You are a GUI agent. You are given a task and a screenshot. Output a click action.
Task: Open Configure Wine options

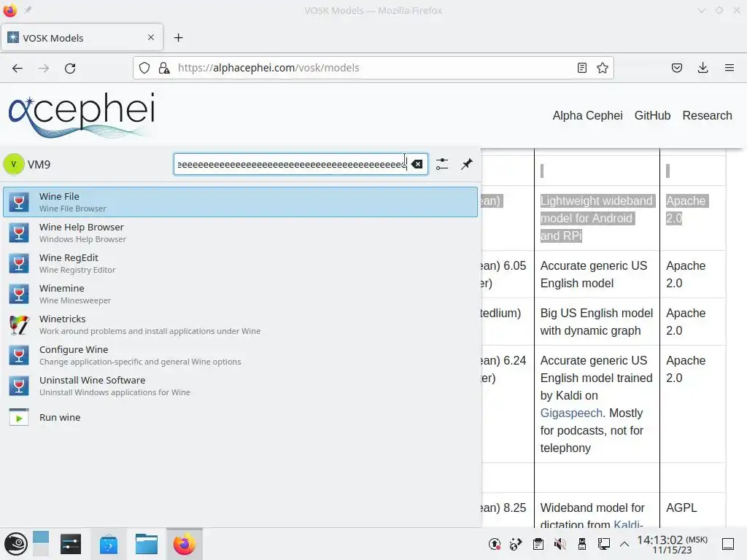click(240, 355)
